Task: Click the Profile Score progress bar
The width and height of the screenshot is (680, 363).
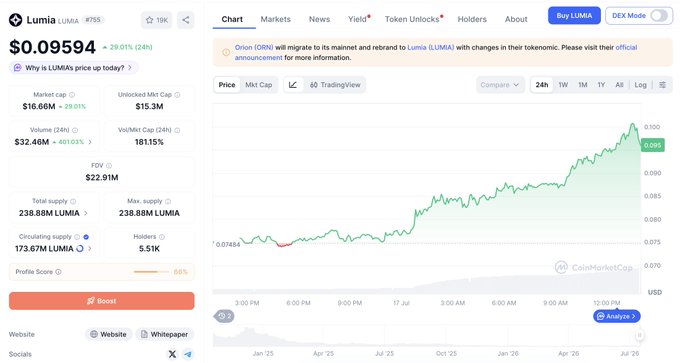Action: [151, 272]
